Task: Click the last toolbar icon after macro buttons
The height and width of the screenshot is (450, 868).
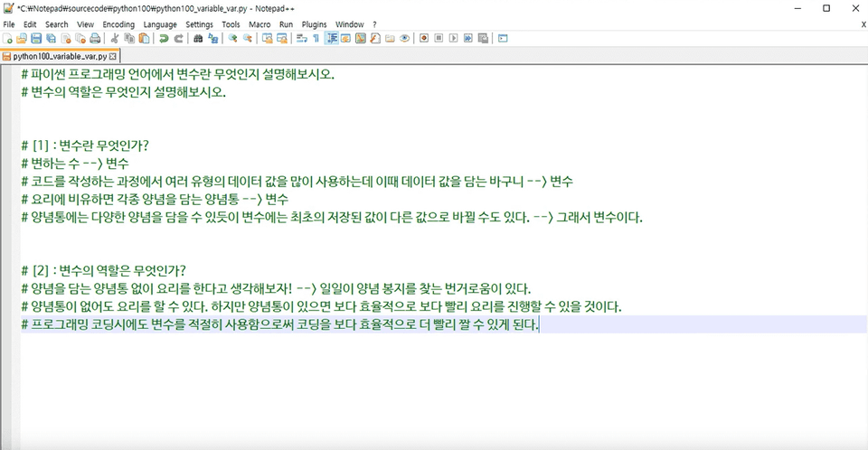Action: tap(503, 38)
